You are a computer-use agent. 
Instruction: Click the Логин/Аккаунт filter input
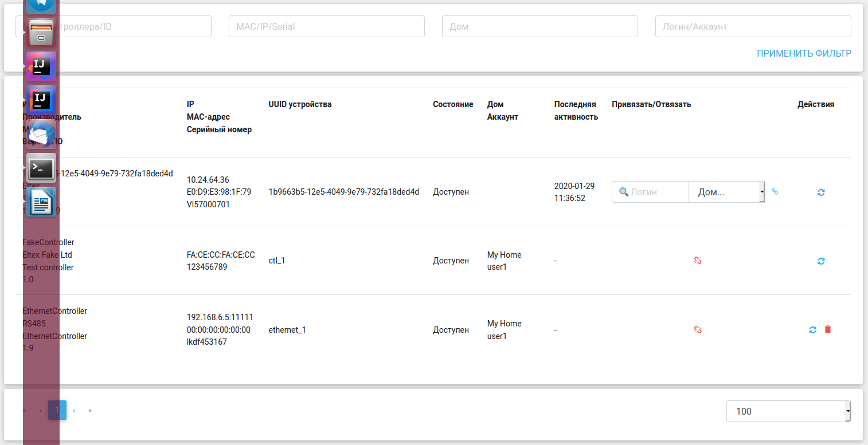[x=753, y=26]
